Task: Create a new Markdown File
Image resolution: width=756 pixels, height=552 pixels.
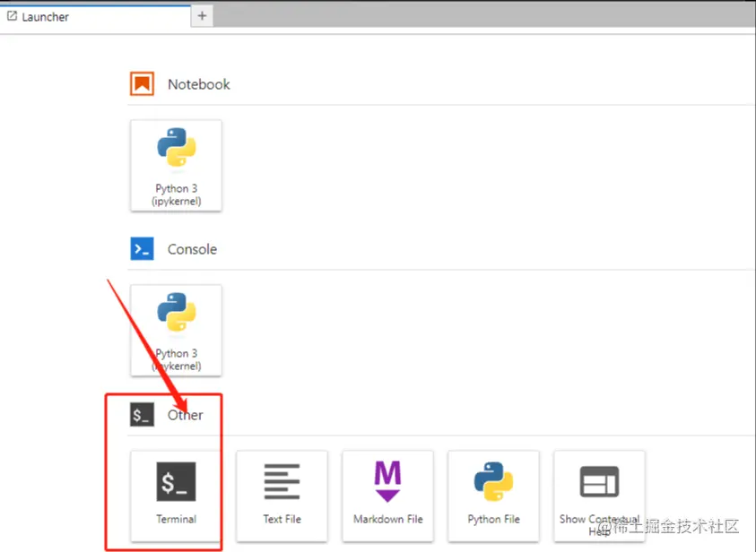Action: click(387, 496)
